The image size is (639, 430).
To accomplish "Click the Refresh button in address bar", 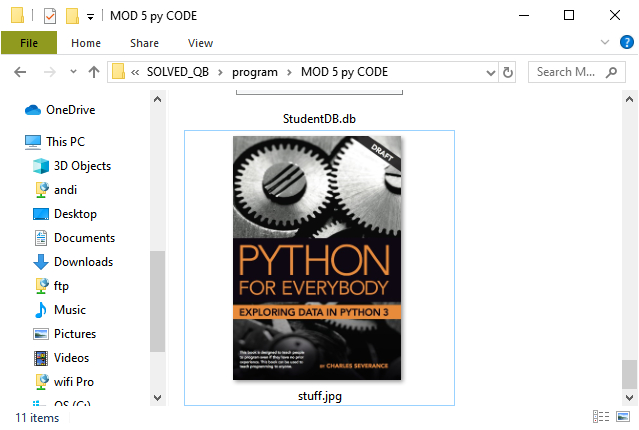I will click(508, 72).
